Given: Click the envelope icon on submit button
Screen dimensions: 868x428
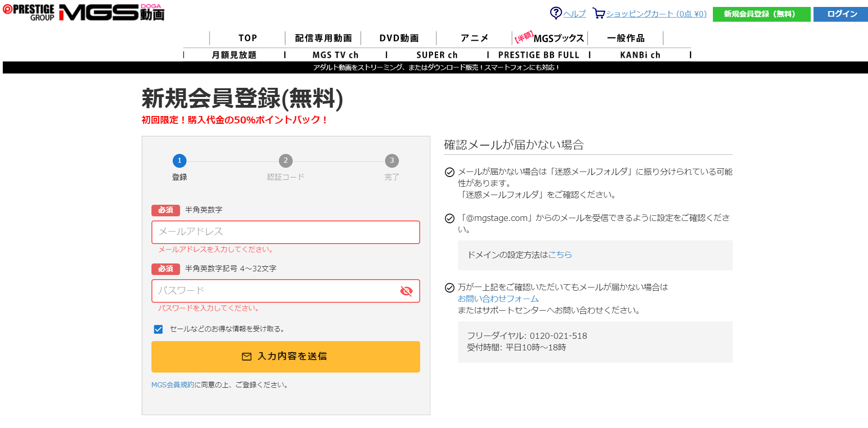Looking at the screenshot, I should 247,357.
